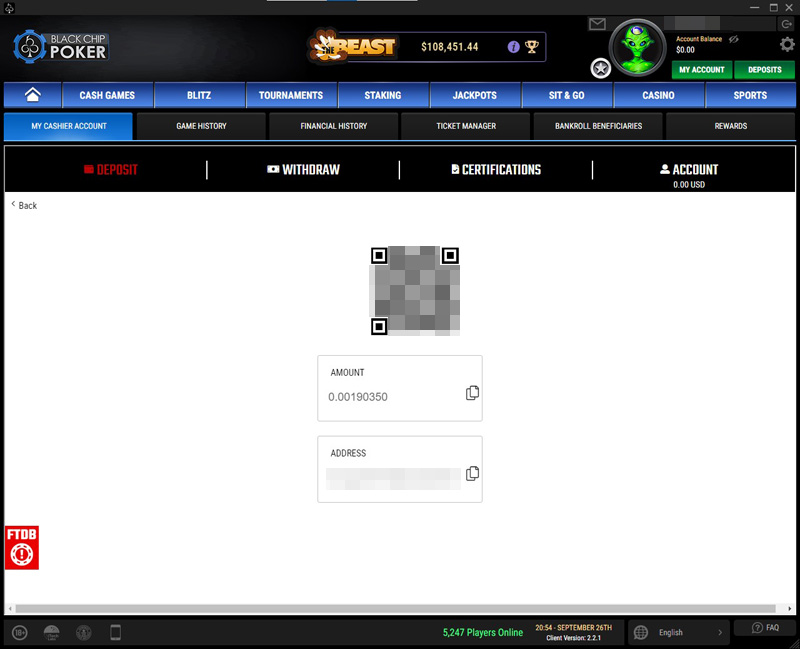Click the mobile phone icon in footer

tap(116, 632)
